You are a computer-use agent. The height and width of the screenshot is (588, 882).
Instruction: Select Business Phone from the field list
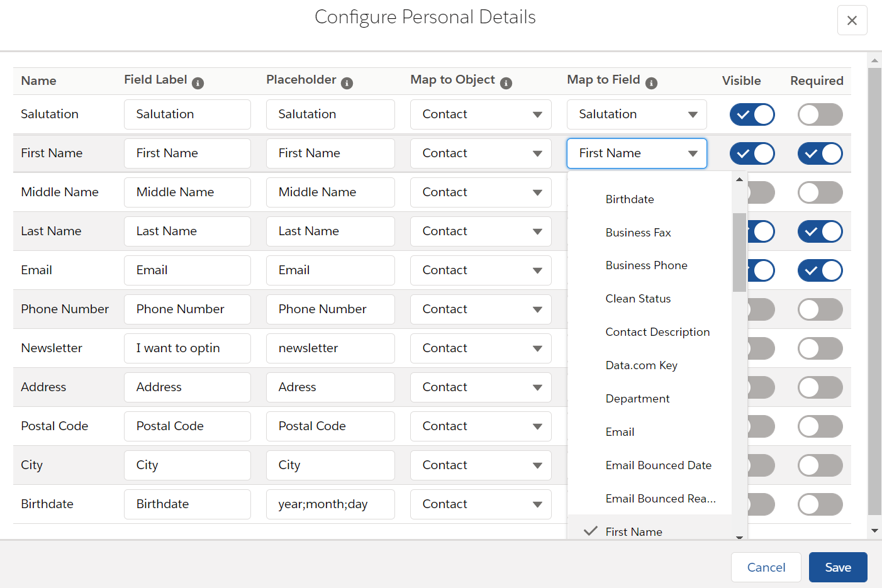646,265
